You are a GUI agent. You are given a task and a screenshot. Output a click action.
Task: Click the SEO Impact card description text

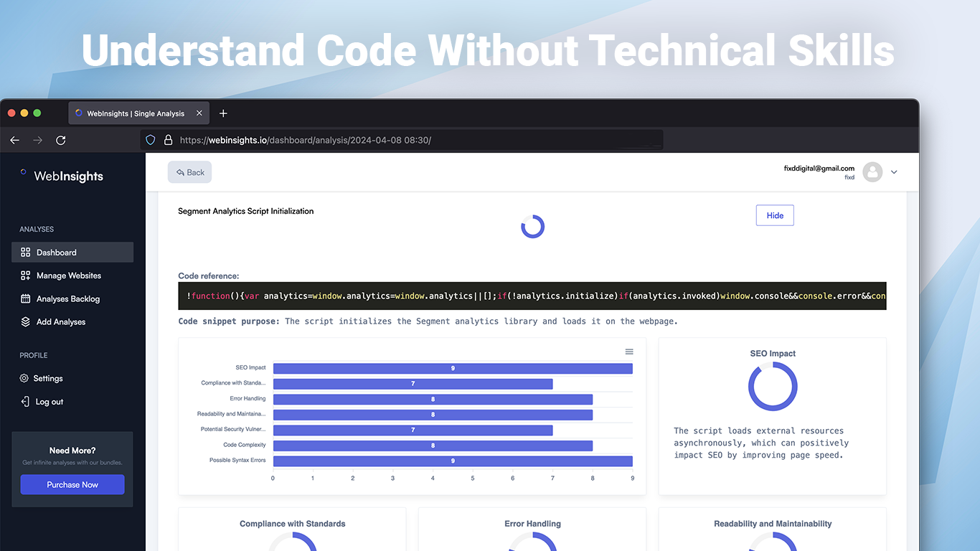click(x=762, y=443)
